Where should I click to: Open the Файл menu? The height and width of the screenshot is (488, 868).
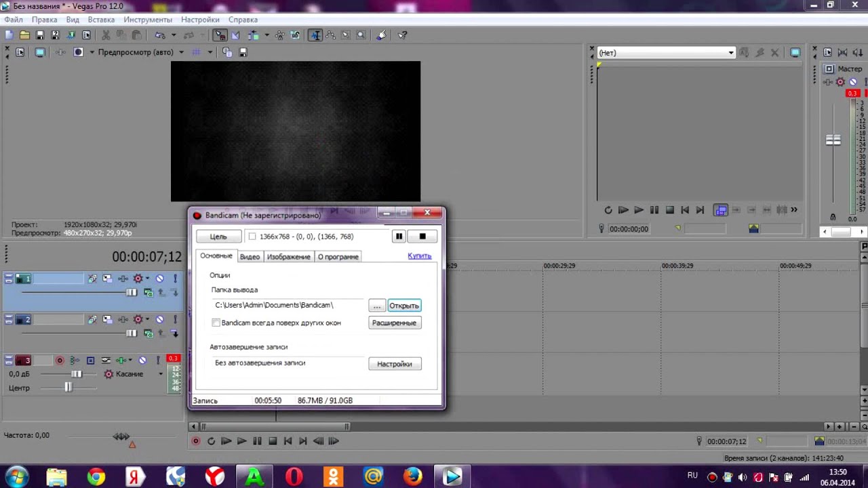(x=14, y=20)
